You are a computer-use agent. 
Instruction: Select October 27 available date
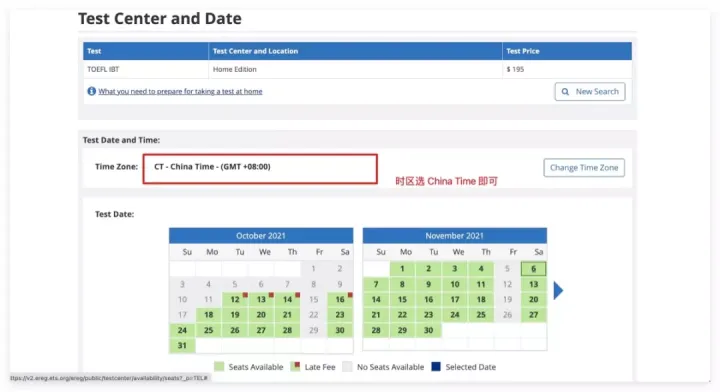(x=261, y=330)
